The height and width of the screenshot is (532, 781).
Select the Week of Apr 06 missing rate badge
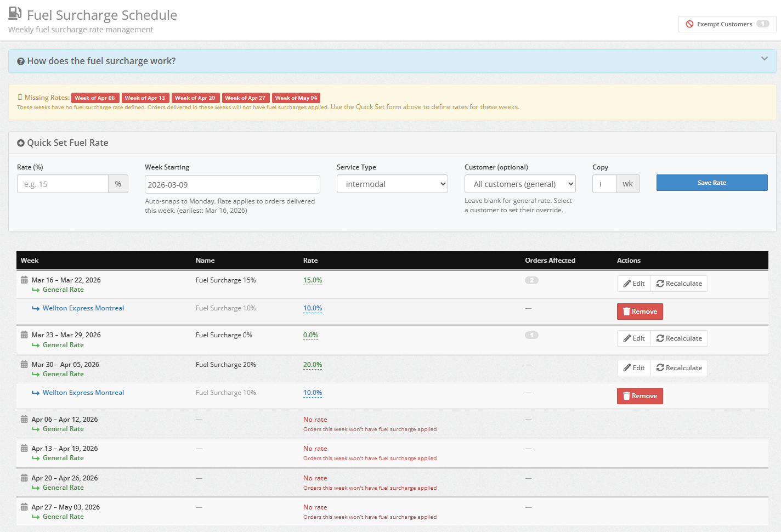pos(95,98)
